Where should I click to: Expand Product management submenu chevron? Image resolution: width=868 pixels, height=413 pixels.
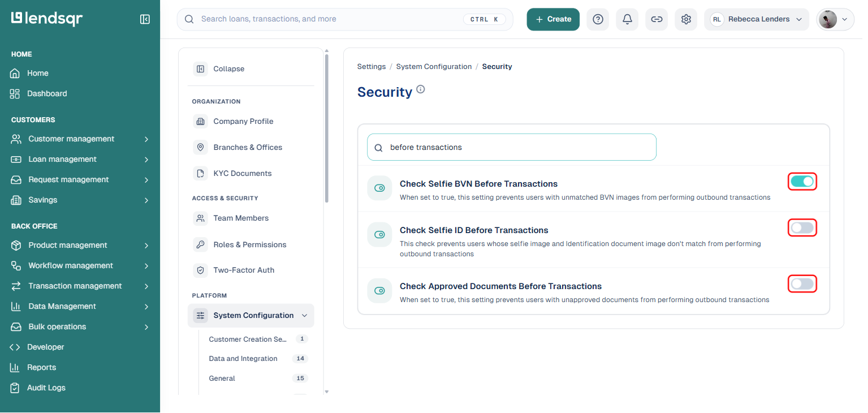[146, 246]
